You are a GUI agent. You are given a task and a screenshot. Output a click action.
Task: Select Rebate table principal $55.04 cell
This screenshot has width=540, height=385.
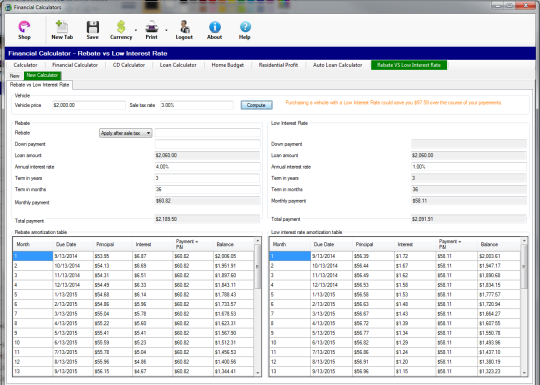coord(113,314)
